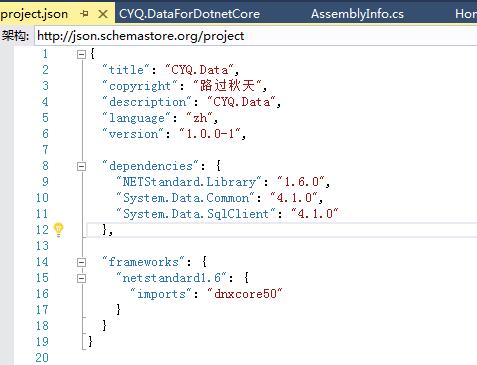The image size is (477, 365).
Task: Collapse the frameworks block
Action: point(81,262)
